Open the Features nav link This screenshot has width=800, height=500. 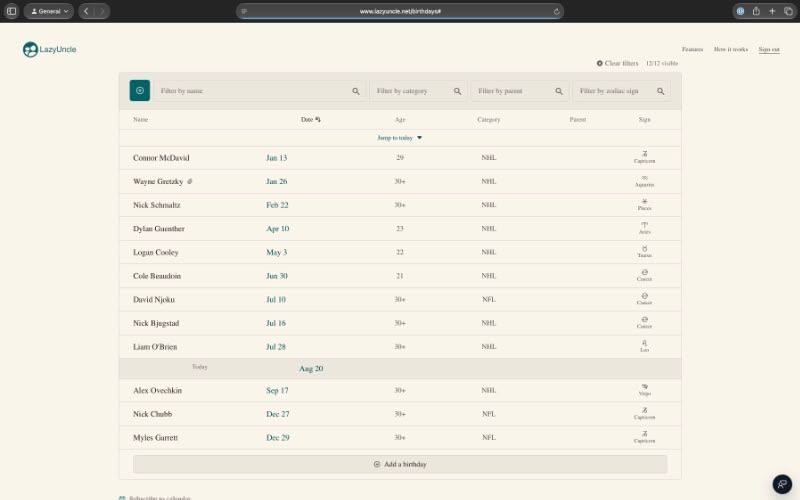(692, 49)
